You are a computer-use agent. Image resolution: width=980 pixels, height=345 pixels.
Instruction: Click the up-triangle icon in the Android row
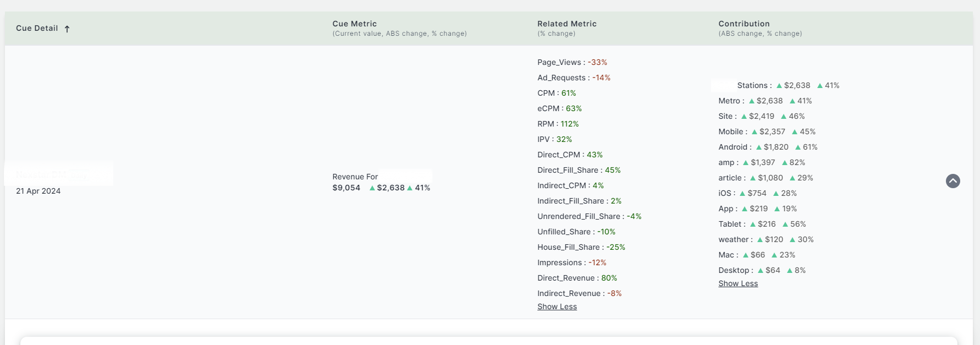tap(758, 147)
